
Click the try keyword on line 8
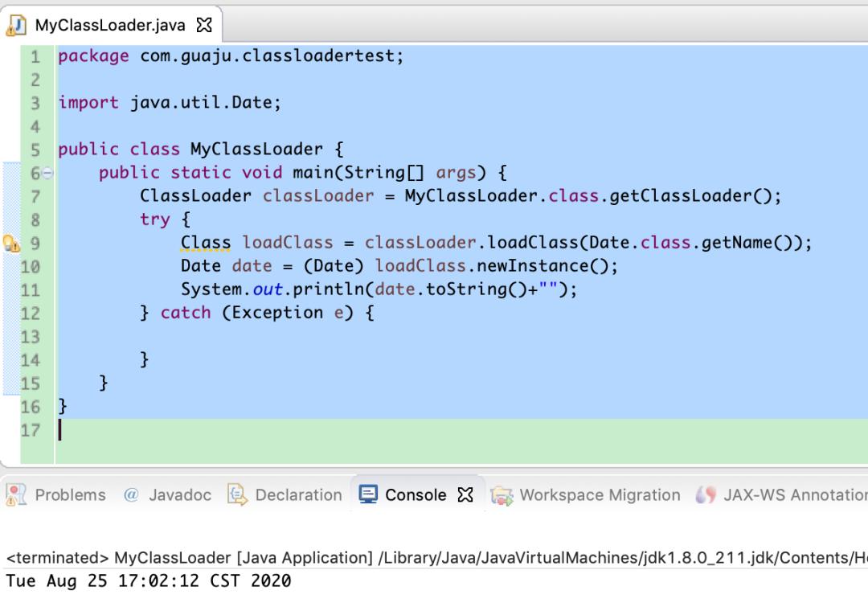point(155,219)
